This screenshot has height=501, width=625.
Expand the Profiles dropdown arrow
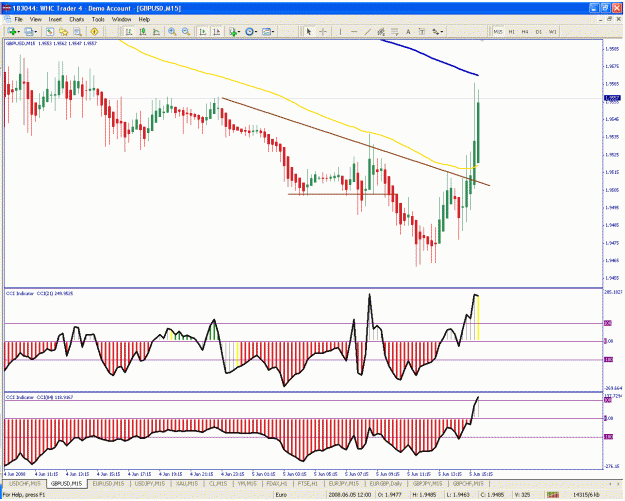point(36,32)
